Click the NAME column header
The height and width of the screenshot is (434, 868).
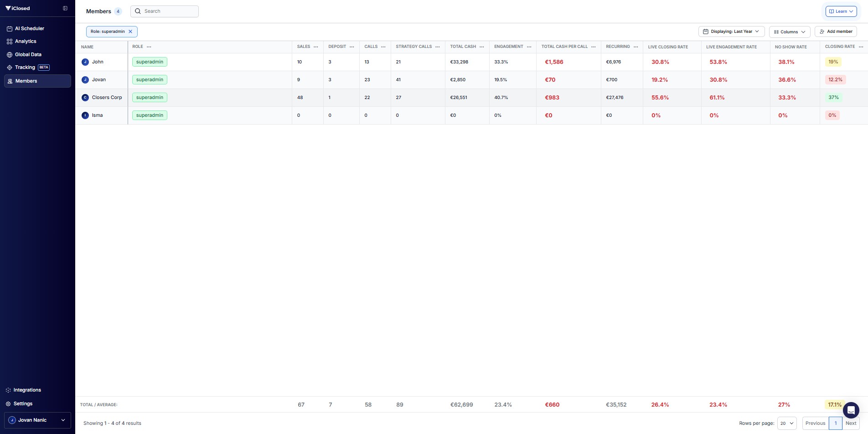tap(87, 47)
